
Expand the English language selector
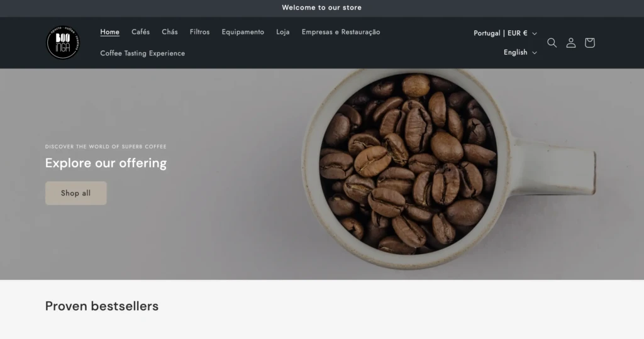coord(520,52)
